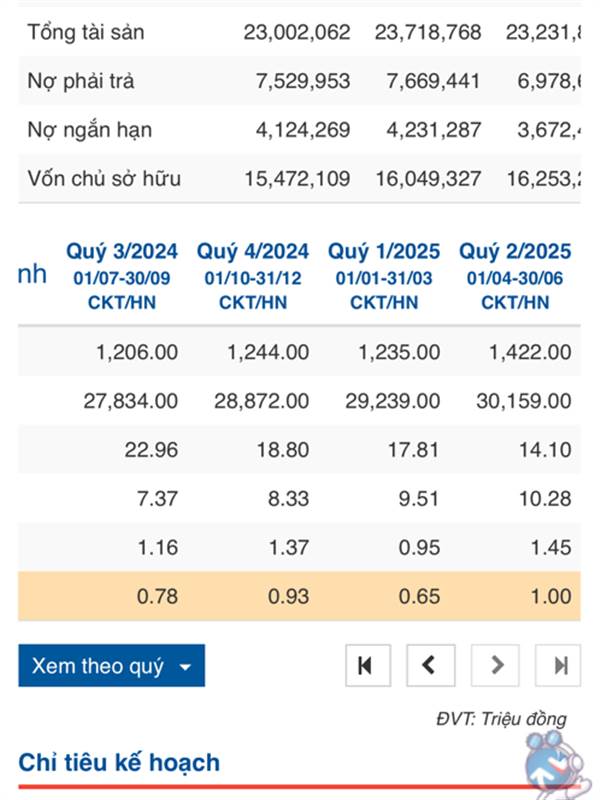Jump to the first quarter page

(x=366, y=665)
